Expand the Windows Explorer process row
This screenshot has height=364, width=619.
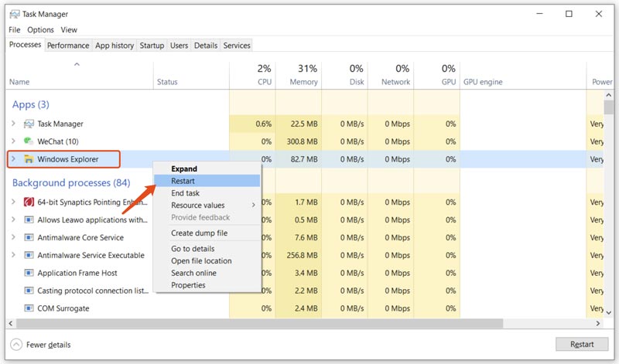(x=13, y=158)
